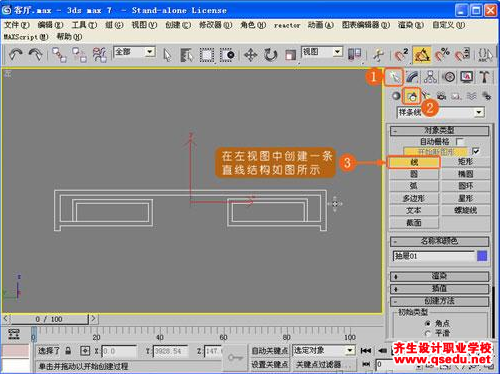Select the Select and Link tool
500x374 pixels.
click(59, 55)
